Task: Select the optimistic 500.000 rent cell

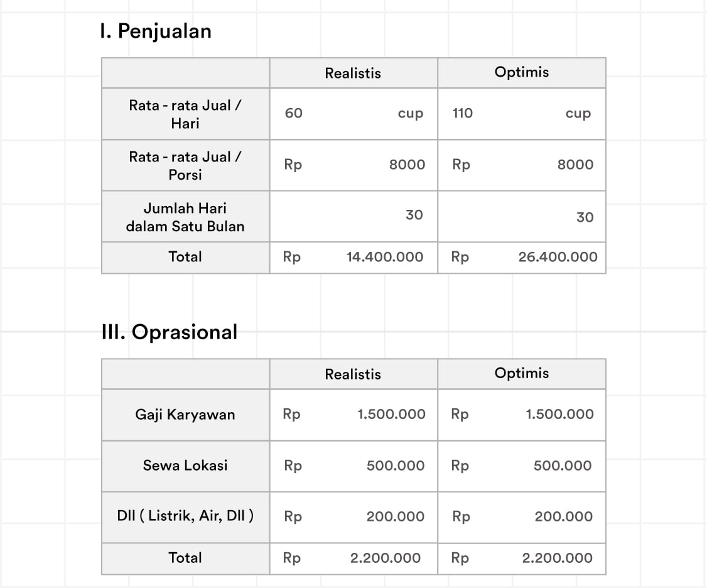Action: click(562, 465)
